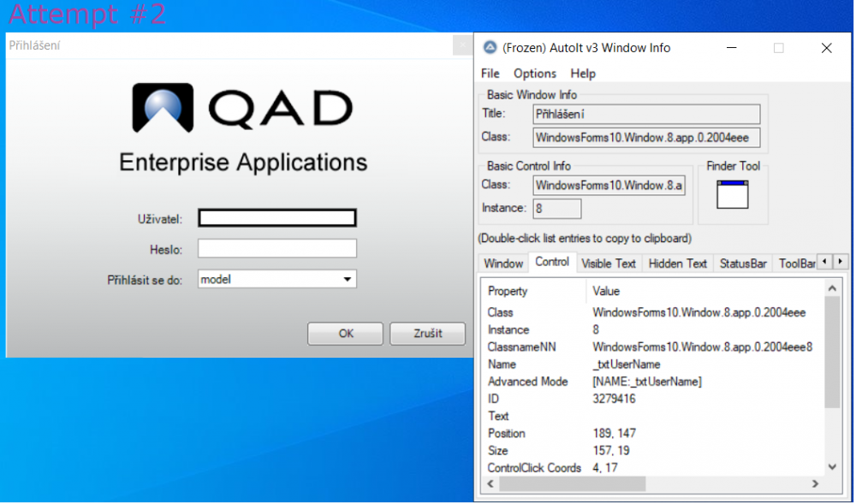Click the Basic Control Info Class field
Viewport: 856px width, 504px height.
coord(609,186)
